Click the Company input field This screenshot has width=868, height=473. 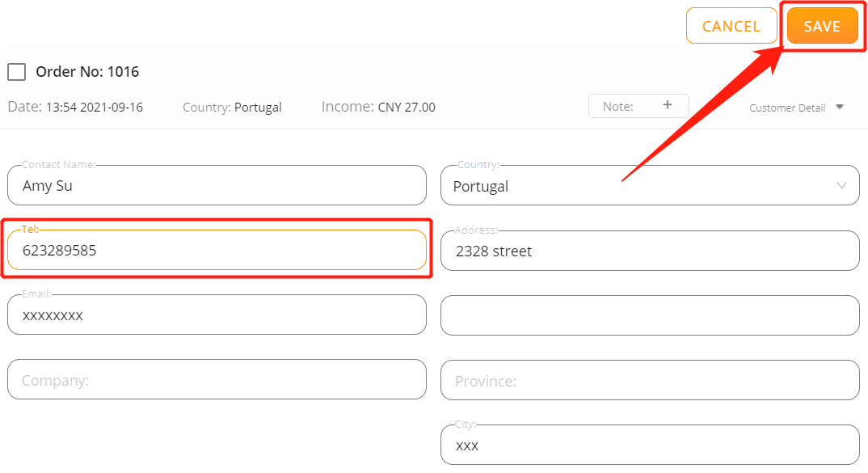point(217,379)
